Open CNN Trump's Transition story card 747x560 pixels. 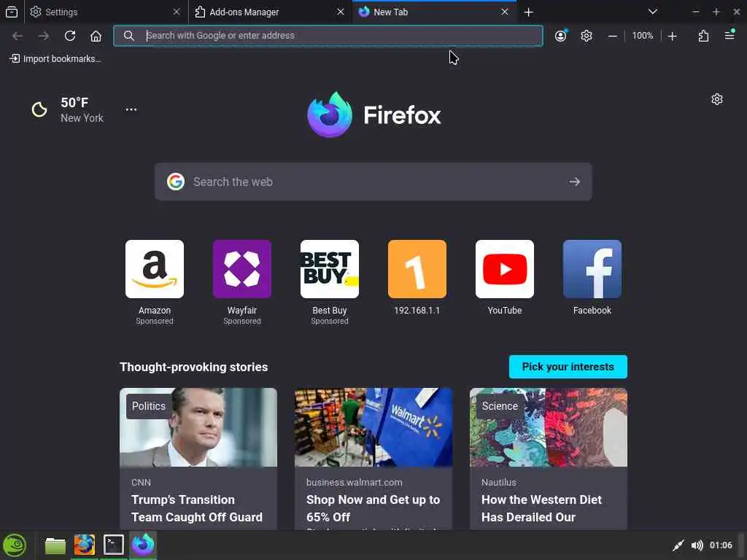(x=198, y=459)
